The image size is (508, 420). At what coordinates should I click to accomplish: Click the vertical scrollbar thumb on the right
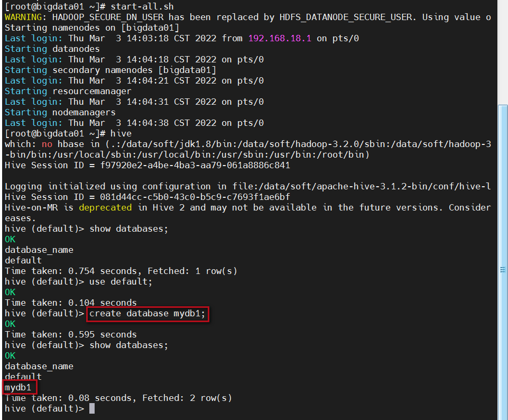[x=503, y=262]
